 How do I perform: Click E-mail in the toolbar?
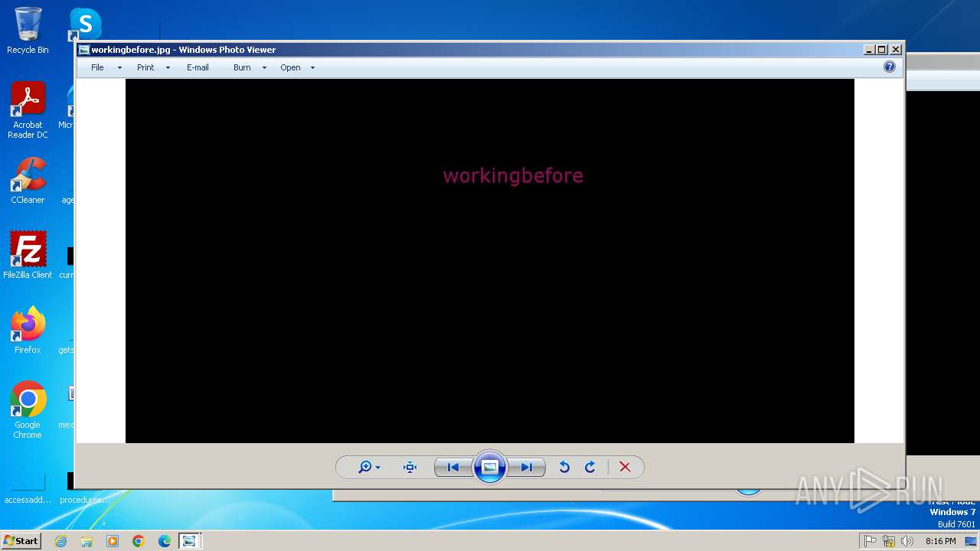pos(198,67)
